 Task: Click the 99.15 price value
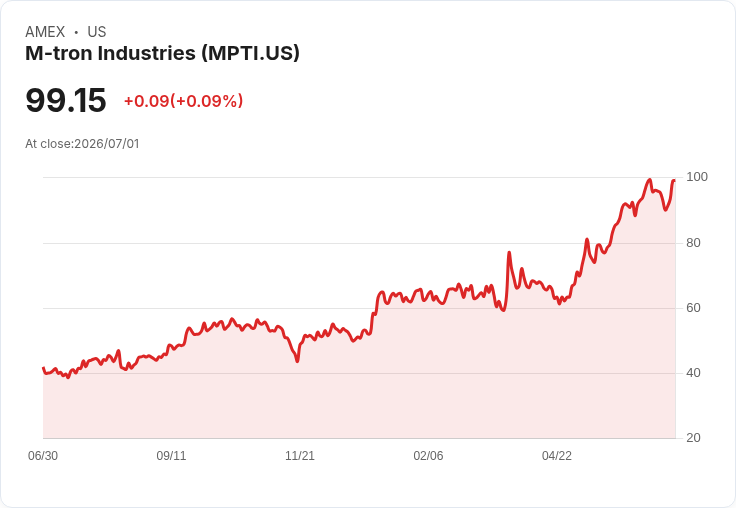tap(66, 100)
